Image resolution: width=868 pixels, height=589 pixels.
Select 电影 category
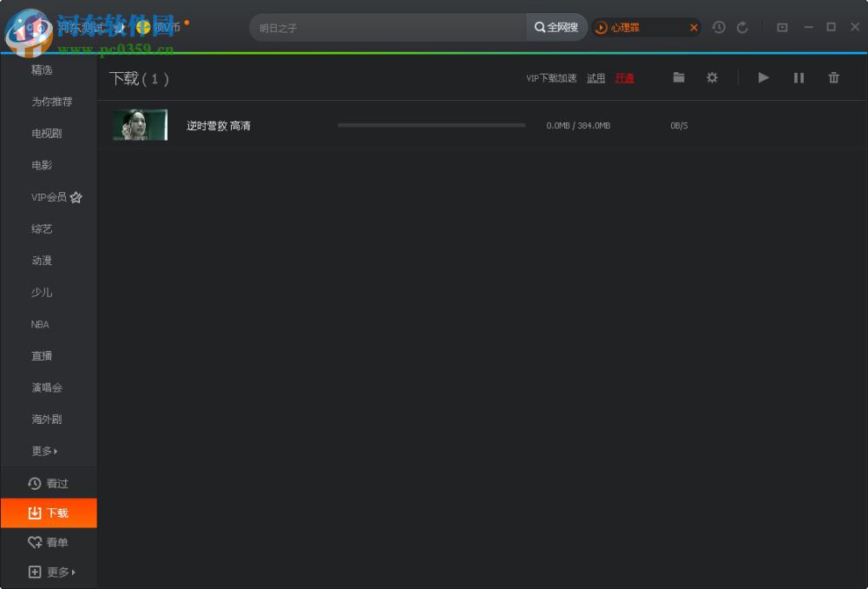click(x=42, y=165)
